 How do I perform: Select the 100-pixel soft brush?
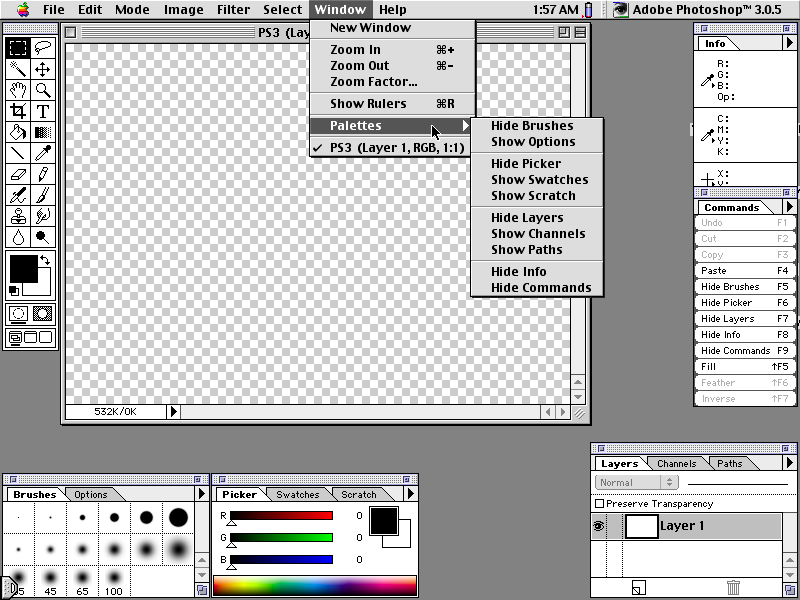(114, 581)
